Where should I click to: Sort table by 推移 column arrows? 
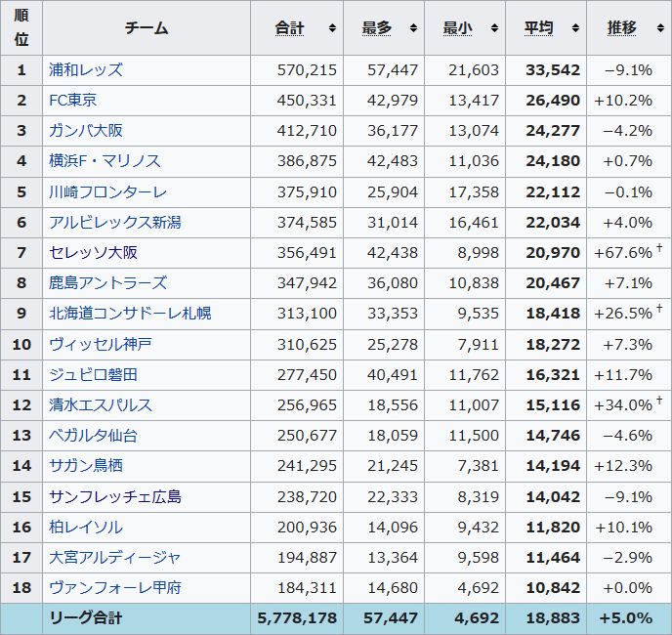660,28
